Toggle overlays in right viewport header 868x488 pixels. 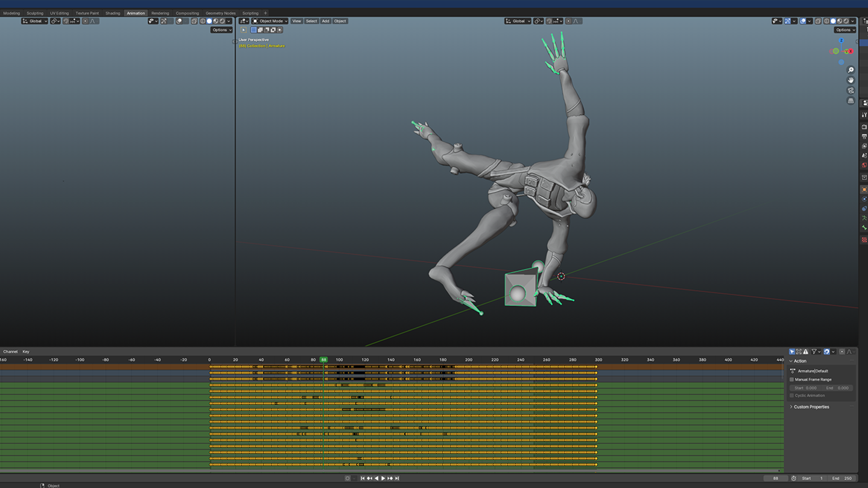click(x=803, y=21)
